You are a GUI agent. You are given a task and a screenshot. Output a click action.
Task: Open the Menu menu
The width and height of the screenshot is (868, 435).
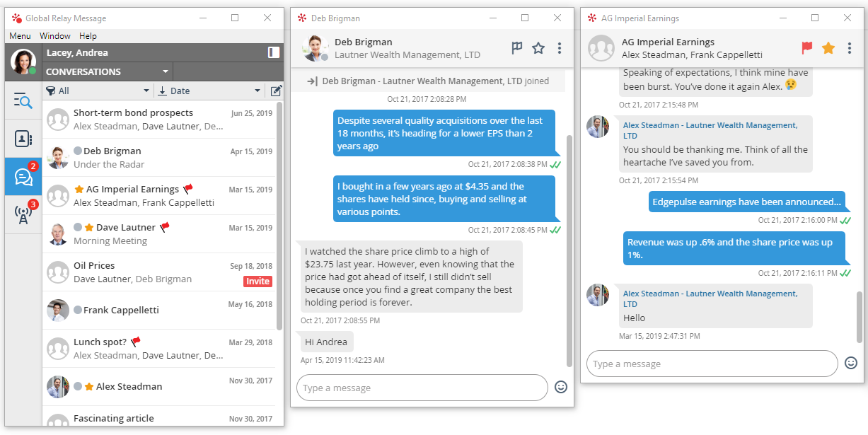click(20, 35)
